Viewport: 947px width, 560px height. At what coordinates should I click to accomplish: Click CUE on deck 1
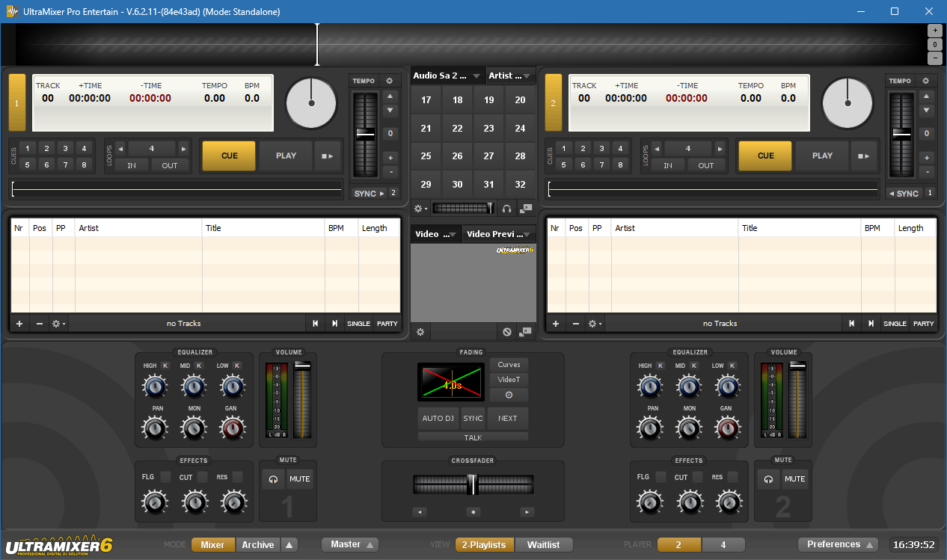230,156
